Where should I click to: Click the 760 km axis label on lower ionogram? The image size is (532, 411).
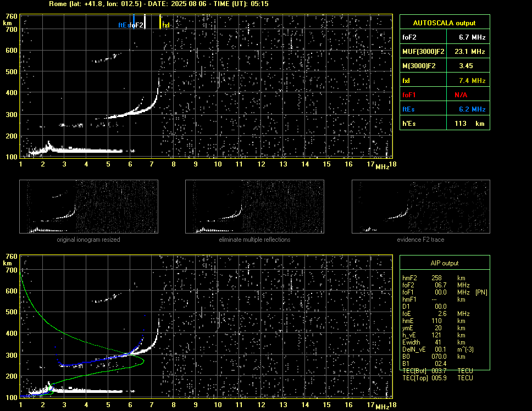point(12,257)
